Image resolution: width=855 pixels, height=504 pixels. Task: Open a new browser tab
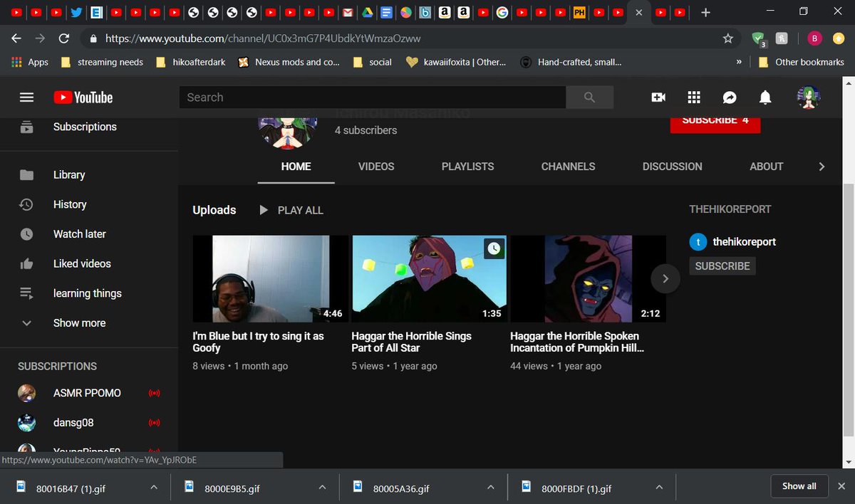pyautogui.click(x=705, y=12)
